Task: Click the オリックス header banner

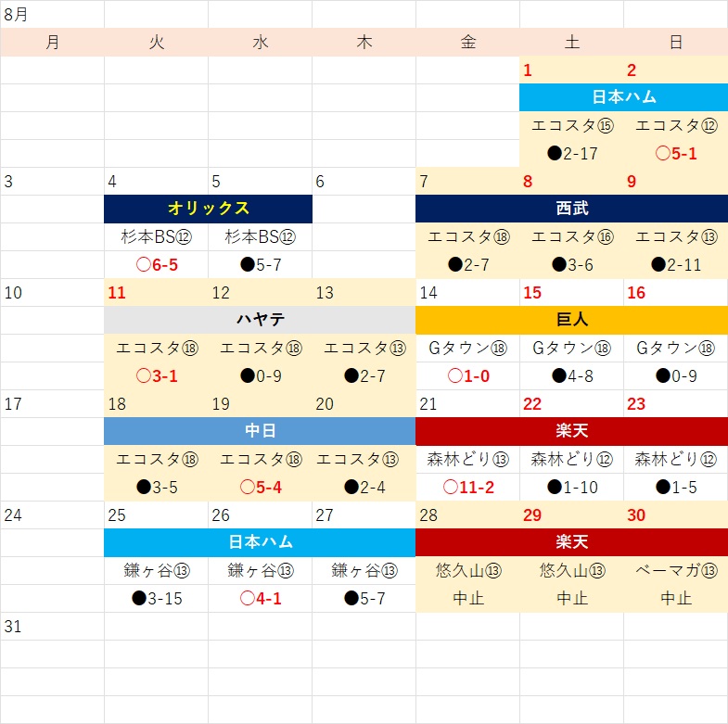Action: click(208, 209)
